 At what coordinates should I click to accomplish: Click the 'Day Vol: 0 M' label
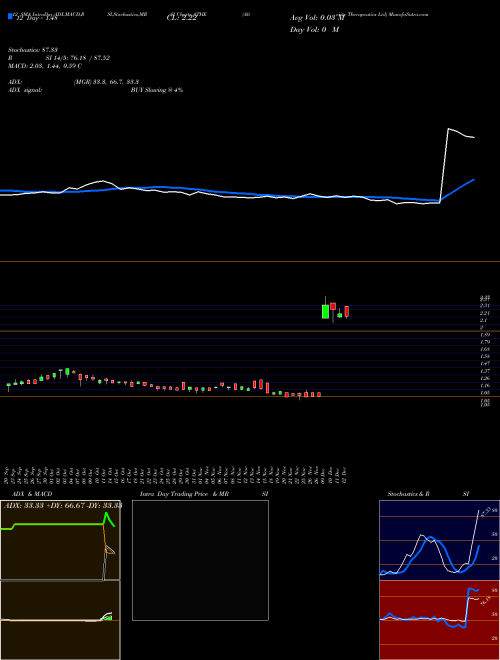[x=314, y=29]
